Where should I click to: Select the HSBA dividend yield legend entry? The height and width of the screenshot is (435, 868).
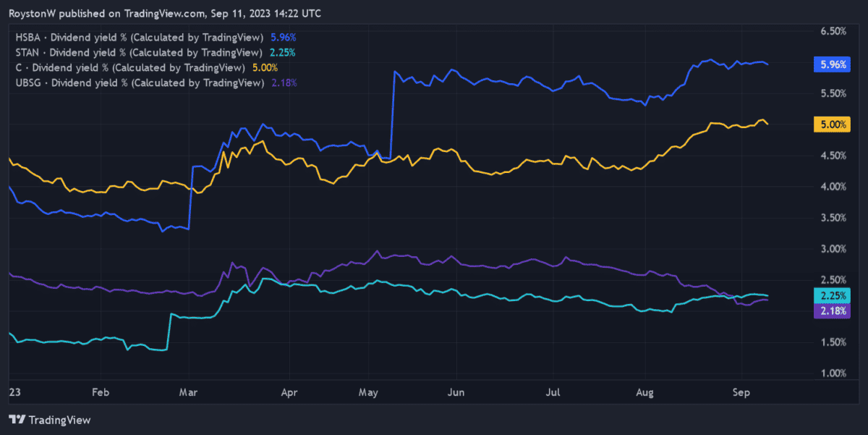[x=140, y=36]
